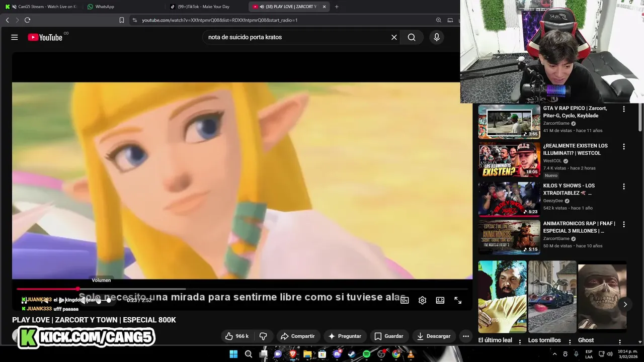Enter fullscreen on the video
The image size is (644, 362).
pos(458,300)
